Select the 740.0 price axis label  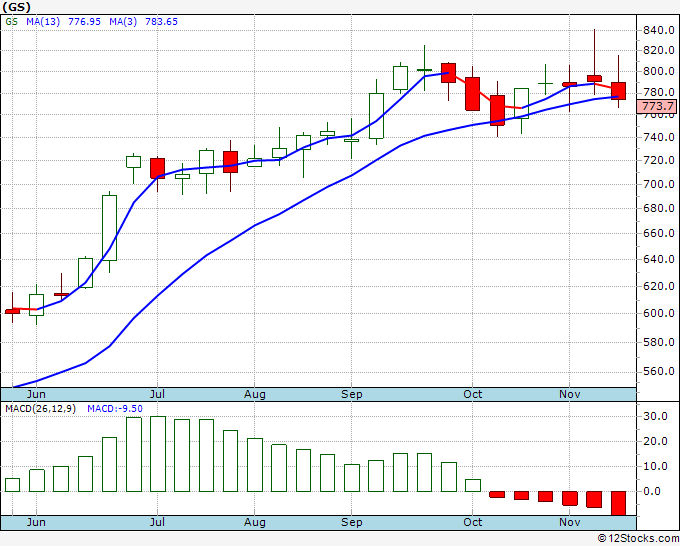tap(659, 137)
